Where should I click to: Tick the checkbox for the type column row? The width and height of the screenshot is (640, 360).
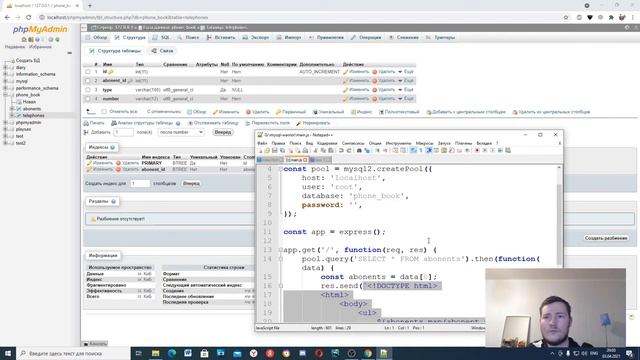(x=88, y=90)
